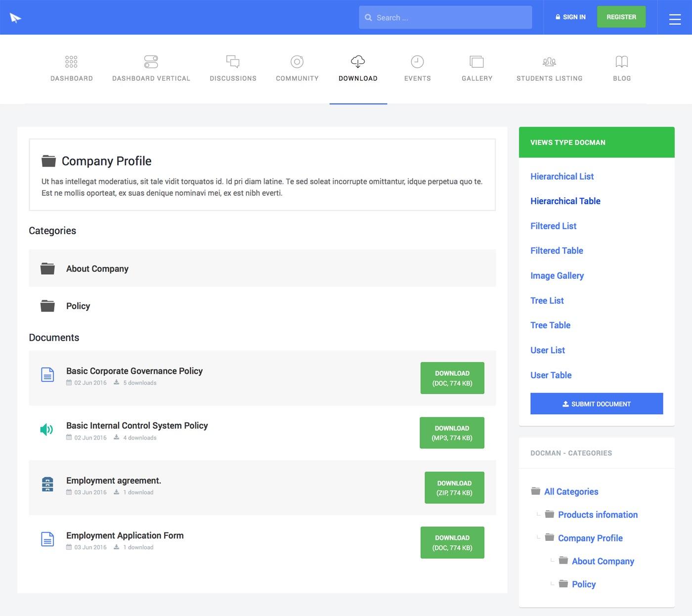
Task: Click the Sign In link
Action: (x=570, y=17)
